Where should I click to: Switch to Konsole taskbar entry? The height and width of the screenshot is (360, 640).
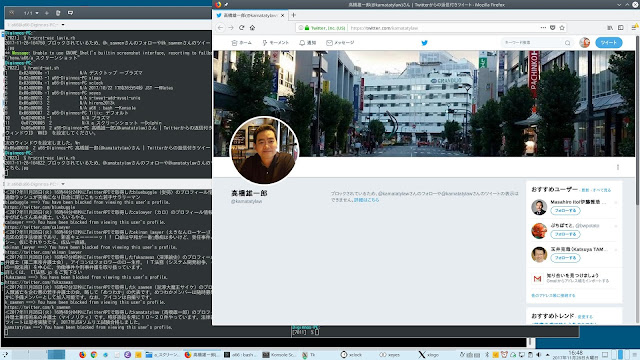(x=279, y=355)
